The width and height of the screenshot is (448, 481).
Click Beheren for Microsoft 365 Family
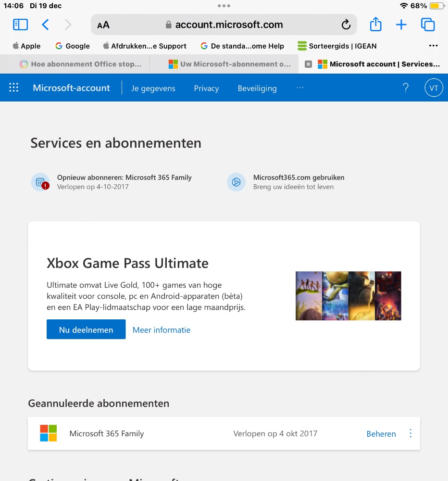(x=381, y=434)
